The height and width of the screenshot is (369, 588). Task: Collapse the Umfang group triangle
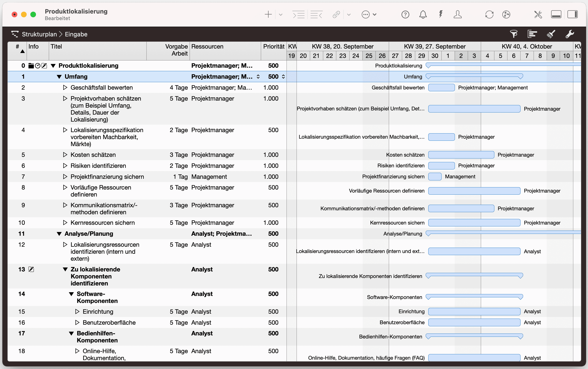click(59, 77)
